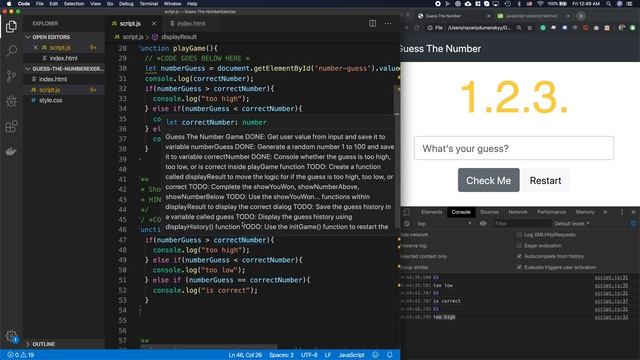Image resolution: width=640 pixels, height=360 pixels.
Task: Open the Explorer view in the activity bar
Action: [11, 27]
